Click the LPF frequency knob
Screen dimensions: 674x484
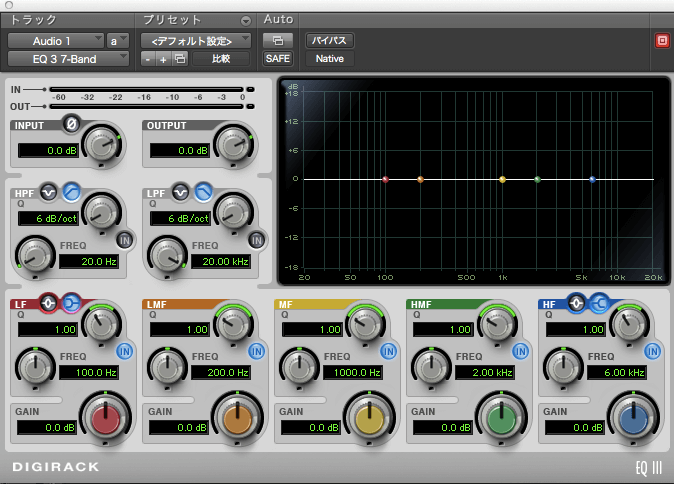167,257
